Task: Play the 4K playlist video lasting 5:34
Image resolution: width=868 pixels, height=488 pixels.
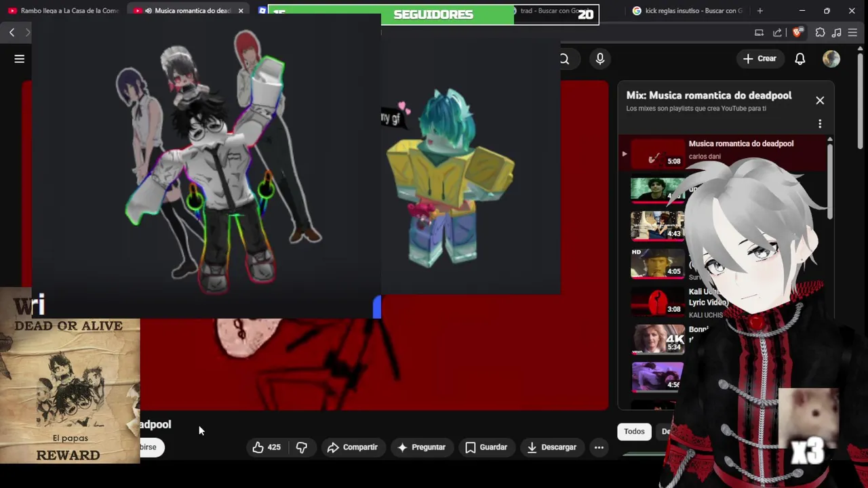Action: pyautogui.click(x=658, y=340)
